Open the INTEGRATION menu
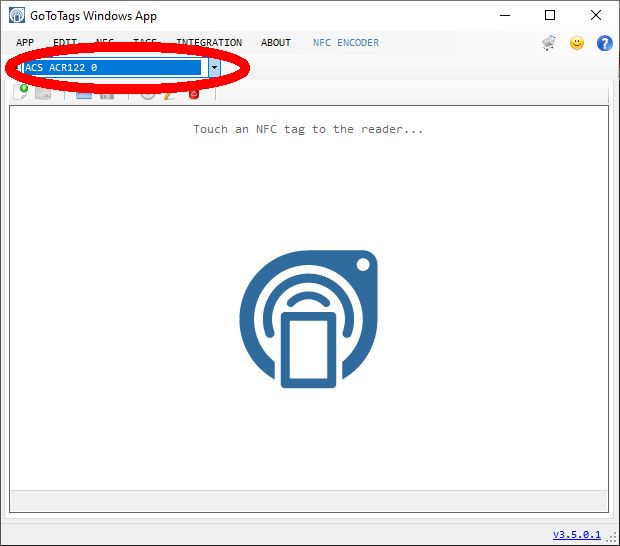This screenshot has width=620, height=546. tap(209, 43)
